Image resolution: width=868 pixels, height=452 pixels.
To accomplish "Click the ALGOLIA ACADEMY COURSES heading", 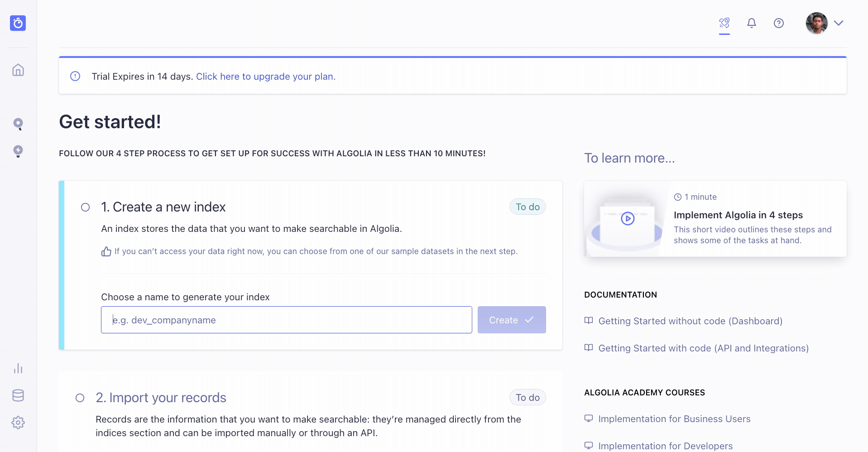I will coord(644,393).
